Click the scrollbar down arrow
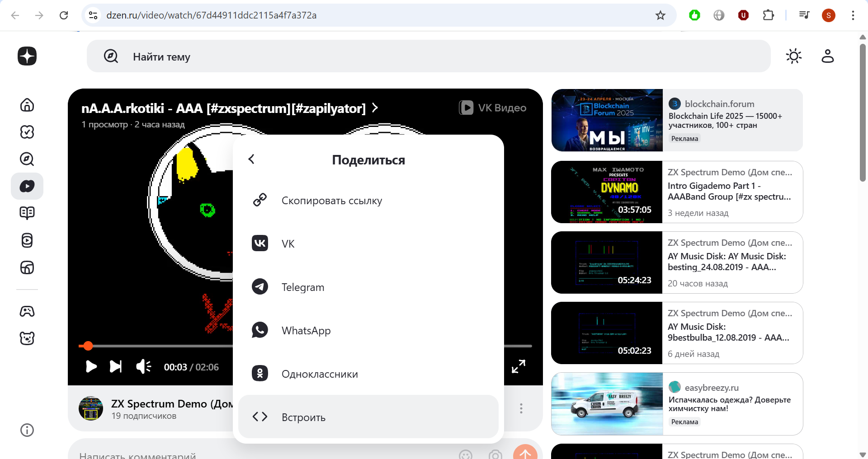868x459 pixels. click(x=863, y=454)
